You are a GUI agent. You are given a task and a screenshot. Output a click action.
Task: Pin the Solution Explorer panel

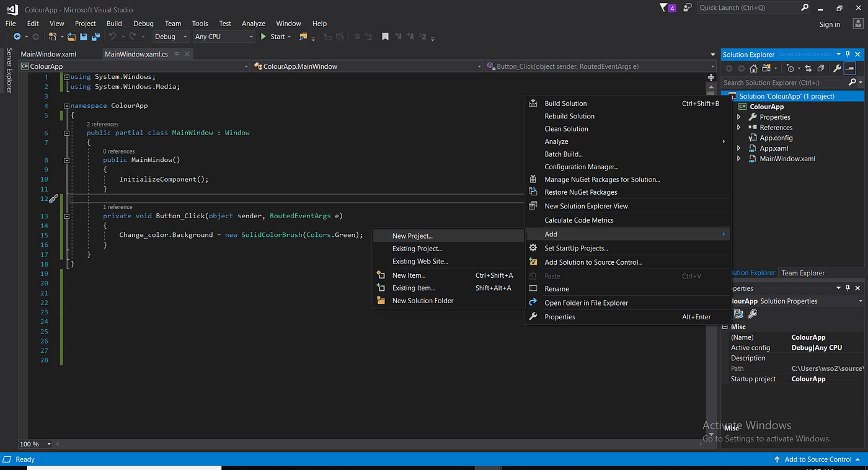(x=848, y=55)
